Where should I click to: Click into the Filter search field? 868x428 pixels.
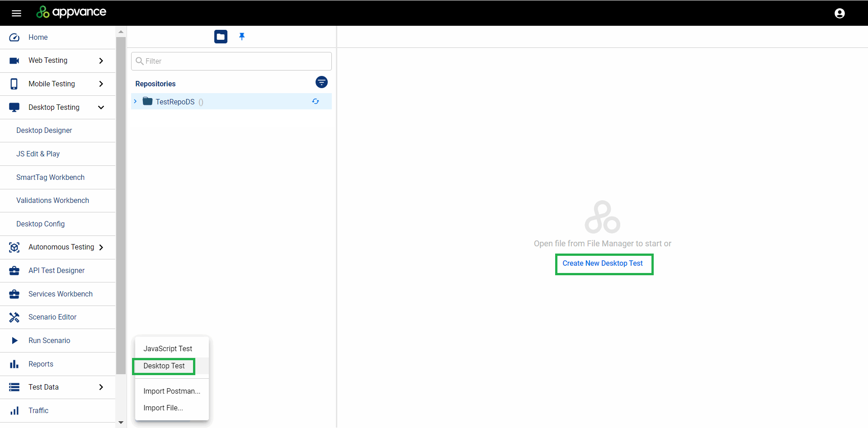235,61
